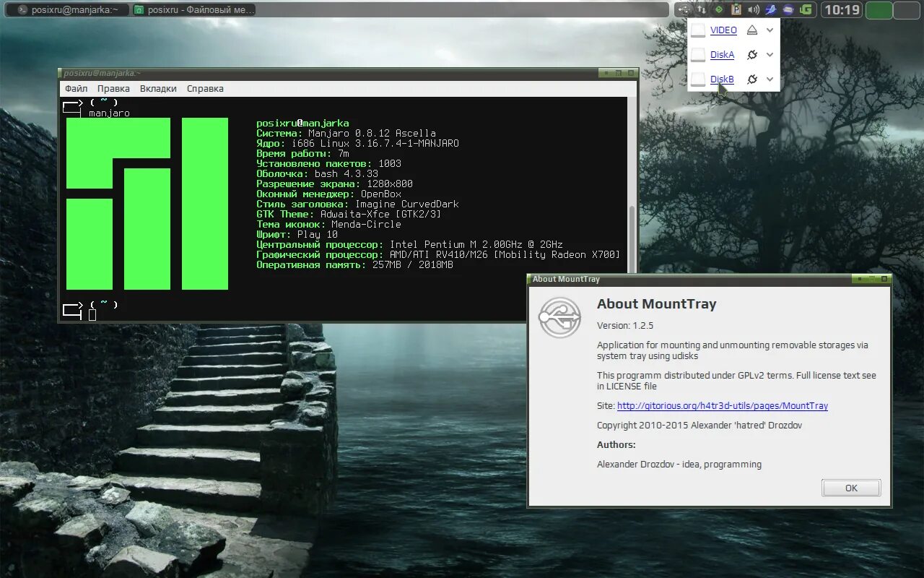Open the DiskA link

(722, 55)
